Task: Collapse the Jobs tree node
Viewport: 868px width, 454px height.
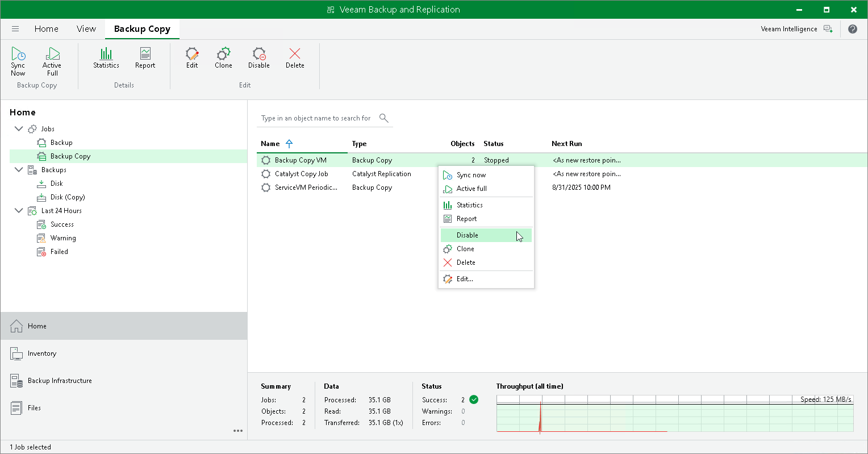Action: (19, 129)
